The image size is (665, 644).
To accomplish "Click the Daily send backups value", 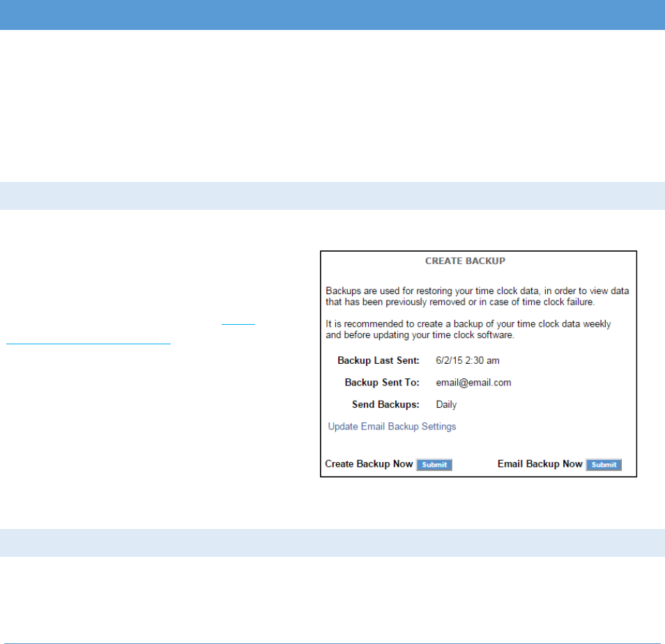I will coord(446,404).
